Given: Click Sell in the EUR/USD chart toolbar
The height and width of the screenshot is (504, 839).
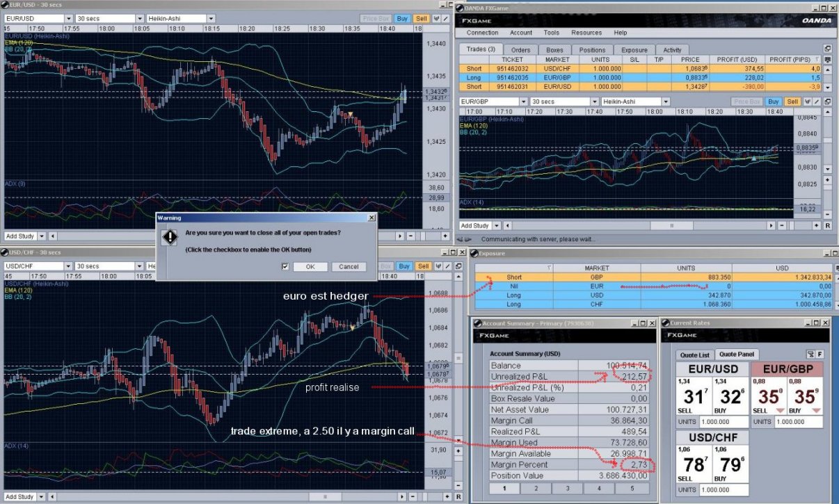Looking at the screenshot, I should pos(421,19).
